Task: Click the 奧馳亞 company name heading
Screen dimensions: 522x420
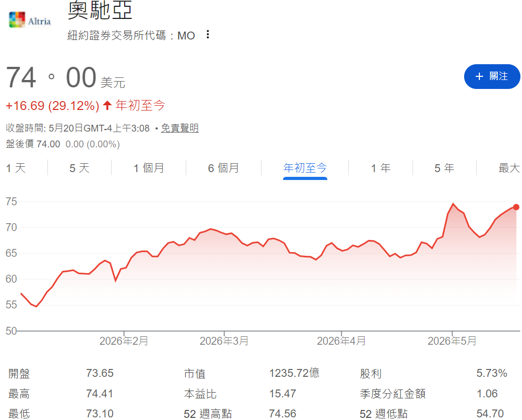Action: (100, 10)
